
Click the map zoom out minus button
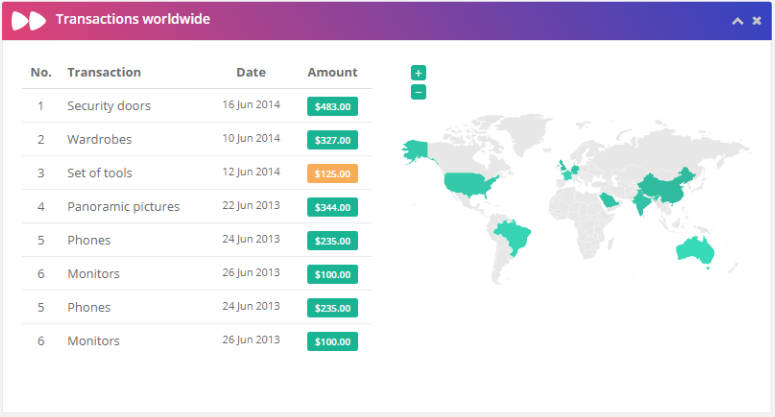click(418, 92)
